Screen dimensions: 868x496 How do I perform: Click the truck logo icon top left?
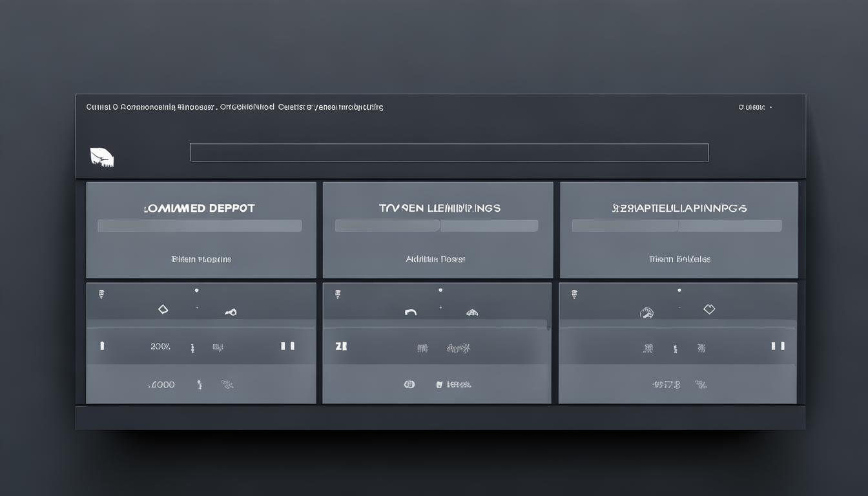tap(102, 156)
